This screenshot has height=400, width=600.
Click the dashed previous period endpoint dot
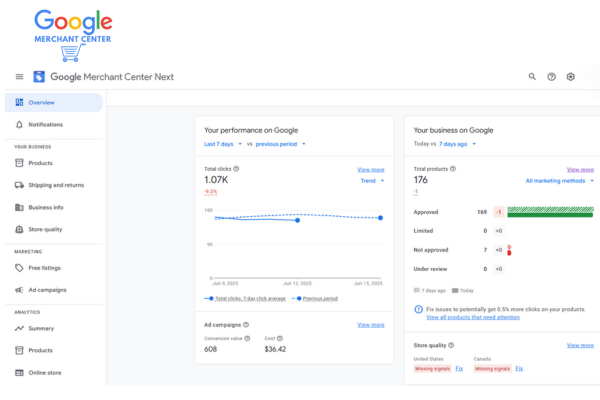point(380,218)
